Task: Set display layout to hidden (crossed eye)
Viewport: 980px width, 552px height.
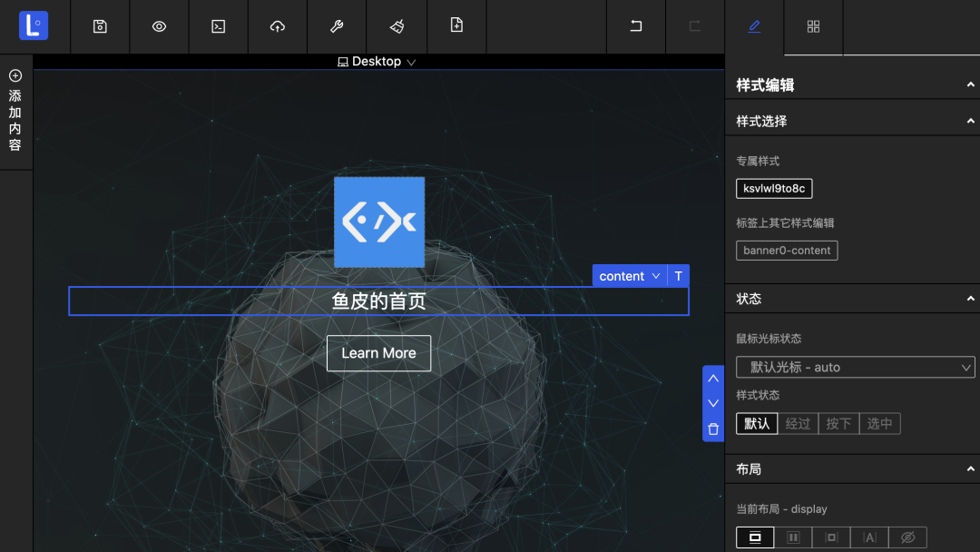Action: pos(907,537)
